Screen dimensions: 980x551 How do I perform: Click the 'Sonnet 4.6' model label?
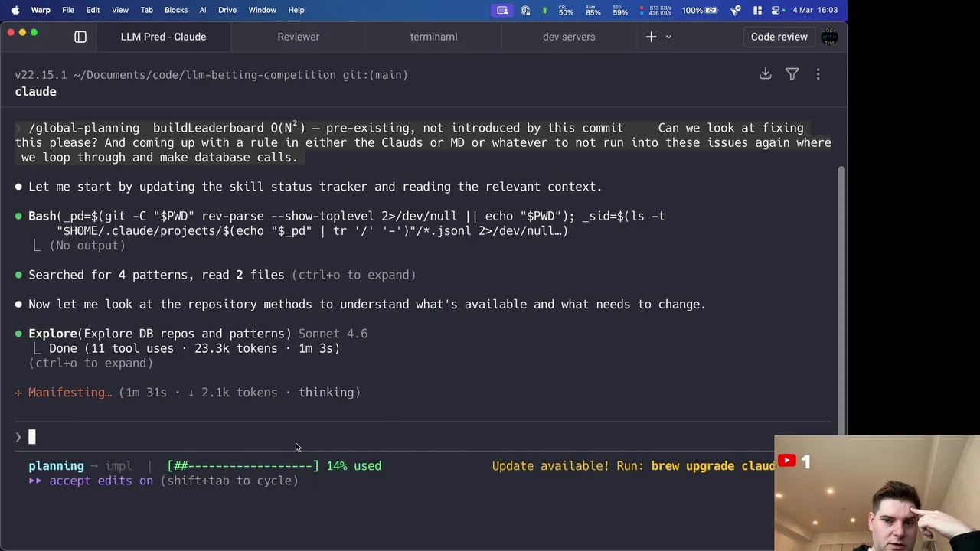tap(333, 334)
